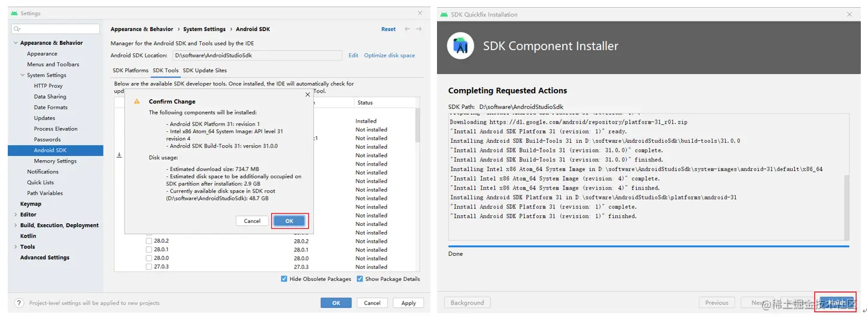Screen dimensions: 868x321
Task: Click OK at the bottom of Settings
Action: 336,303
